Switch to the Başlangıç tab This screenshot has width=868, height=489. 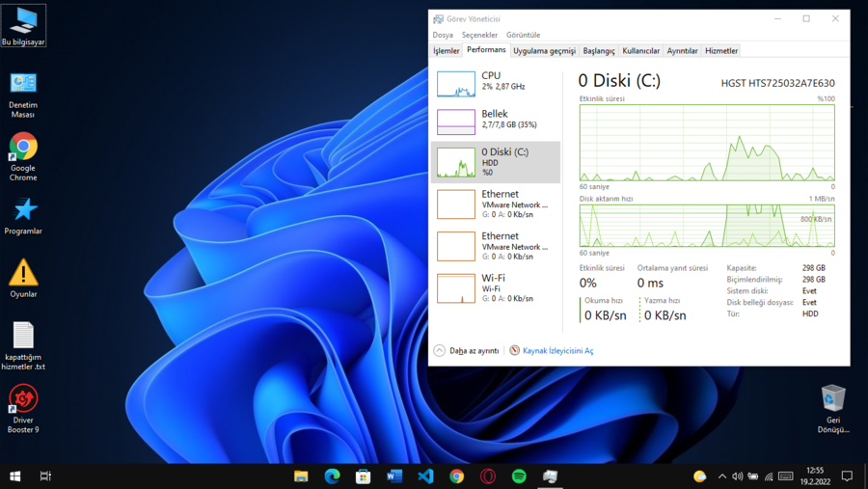coord(598,51)
